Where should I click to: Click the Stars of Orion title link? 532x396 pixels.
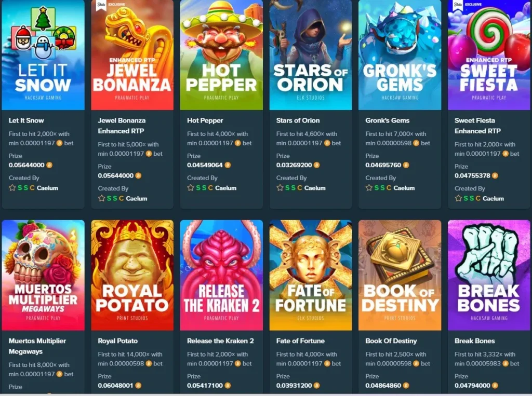tap(298, 120)
